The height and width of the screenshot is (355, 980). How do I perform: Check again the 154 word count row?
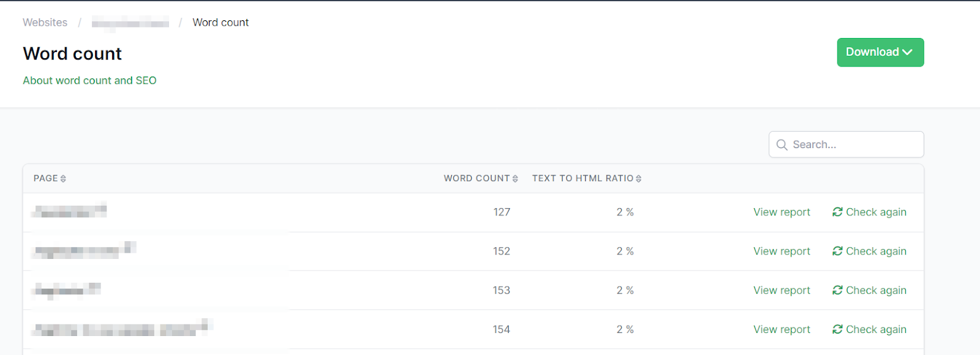coord(869,329)
